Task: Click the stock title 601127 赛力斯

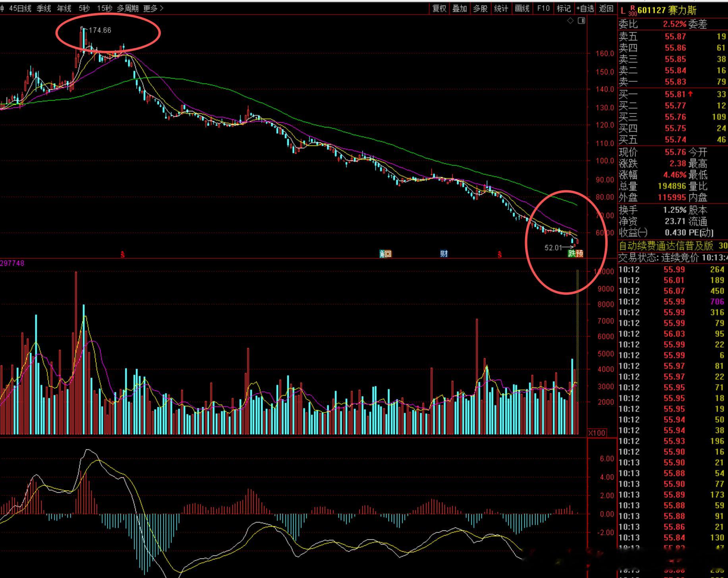Action: (x=667, y=10)
